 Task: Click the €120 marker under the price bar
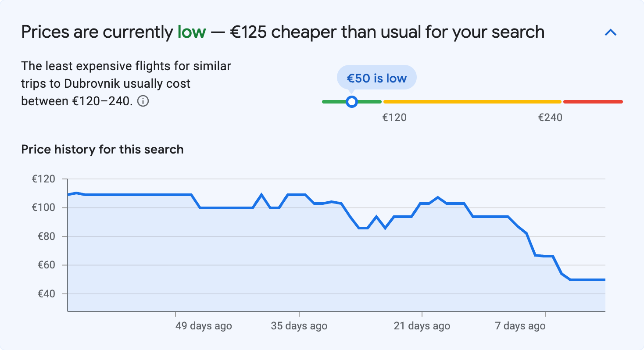pos(394,117)
